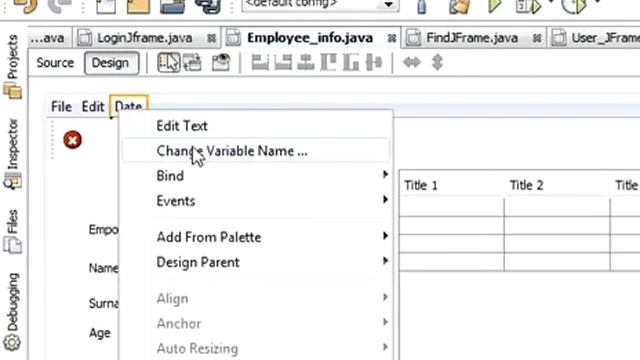Click the sixth alignment icon in the designer toolbar
This screenshot has width=640, height=360.
point(374,63)
